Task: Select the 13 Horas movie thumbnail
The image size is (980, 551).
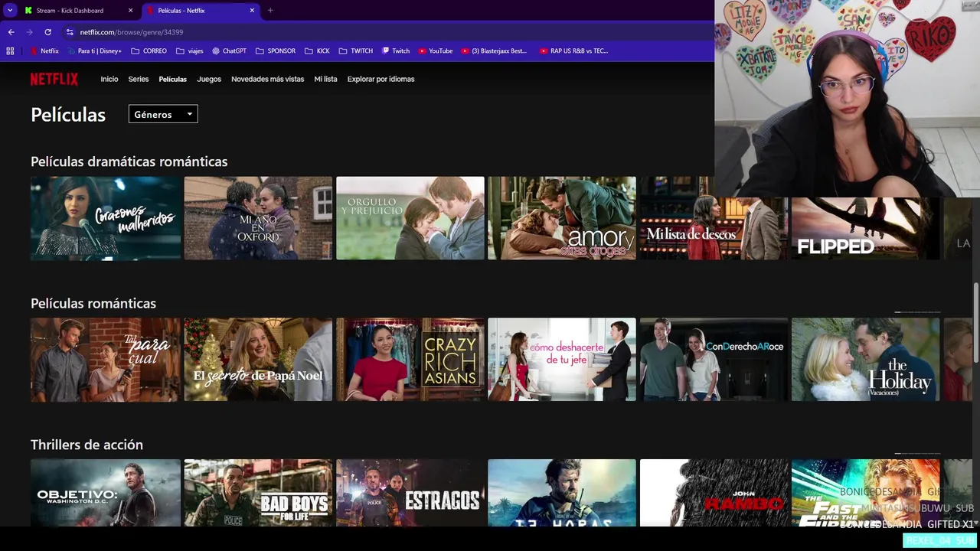Action: click(562, 493)
